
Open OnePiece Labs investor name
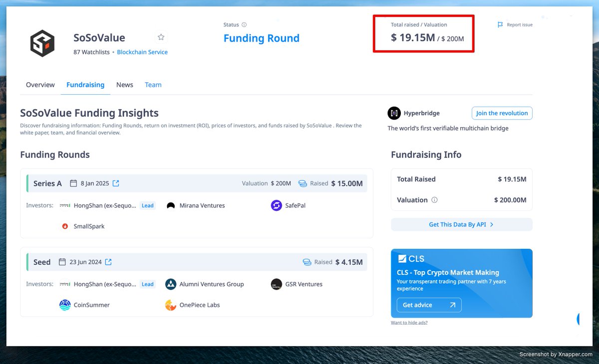click(x=200, y=305)
